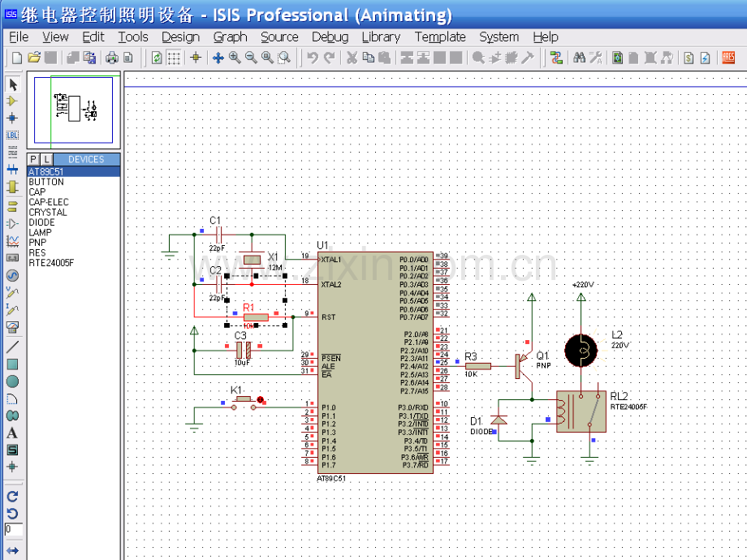Click the overview window thumbnail

click(73, 110)
